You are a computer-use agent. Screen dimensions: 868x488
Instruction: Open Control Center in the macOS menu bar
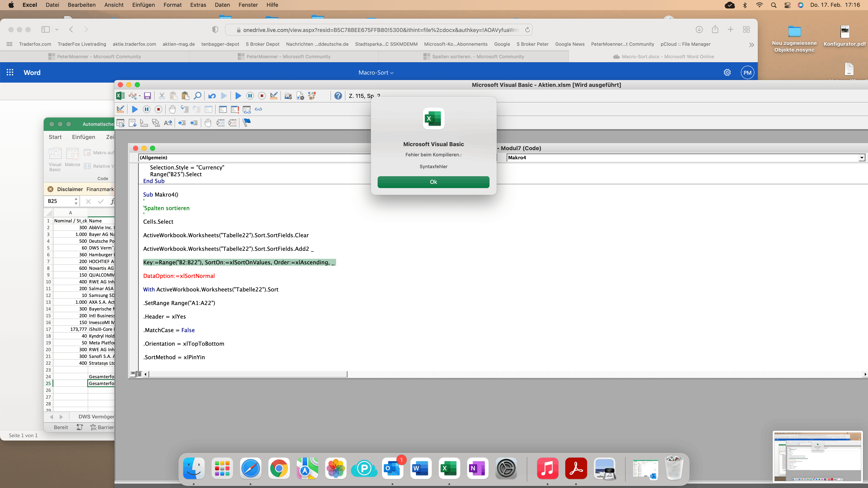787,5
